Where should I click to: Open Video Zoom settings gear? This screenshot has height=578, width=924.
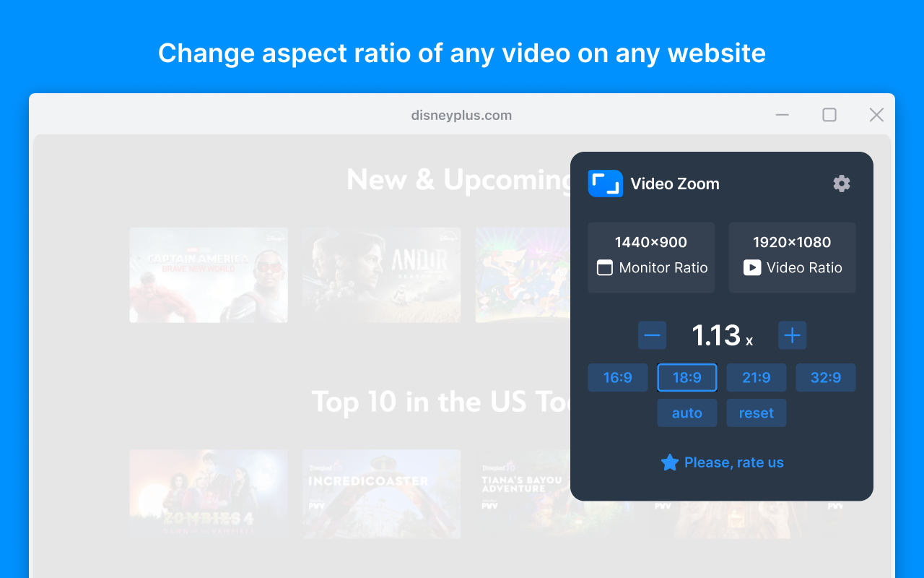(842, 184)
